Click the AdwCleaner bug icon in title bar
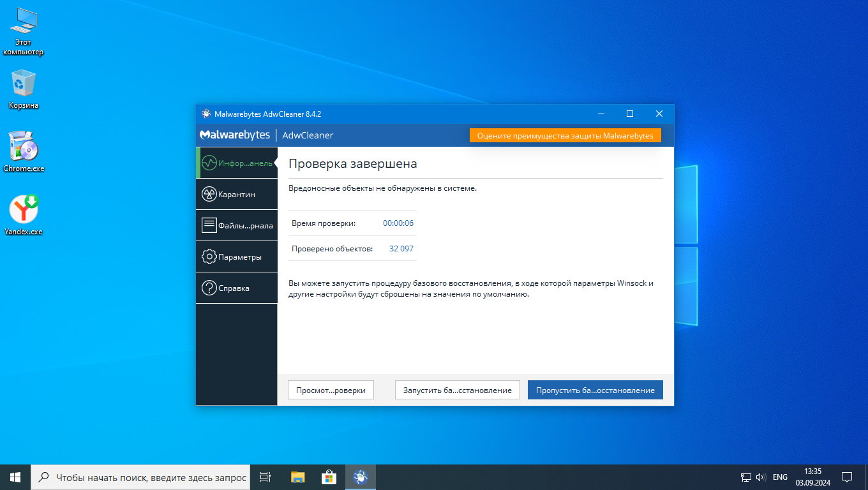This screenshot has width=868, height=490. [206, 114]
